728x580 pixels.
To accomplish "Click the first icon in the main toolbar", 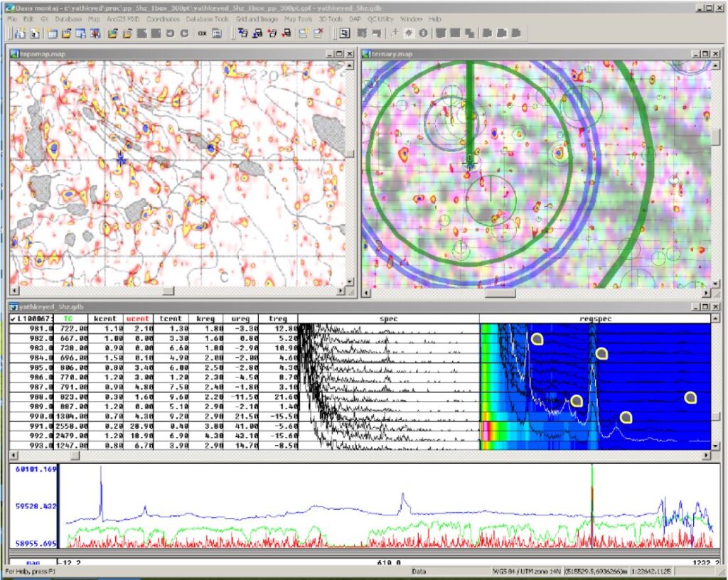I will pos(19,33).
